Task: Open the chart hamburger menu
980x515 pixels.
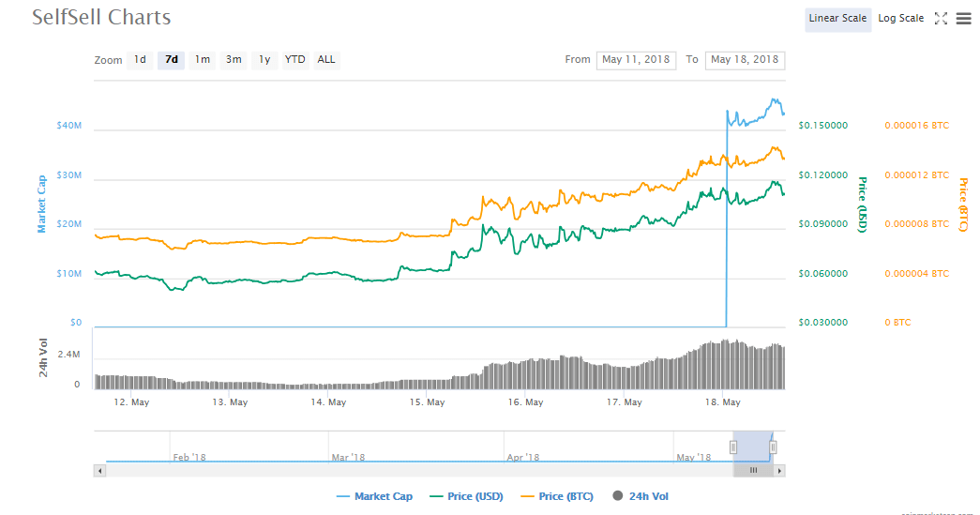Action: click(x=963, y=19)
